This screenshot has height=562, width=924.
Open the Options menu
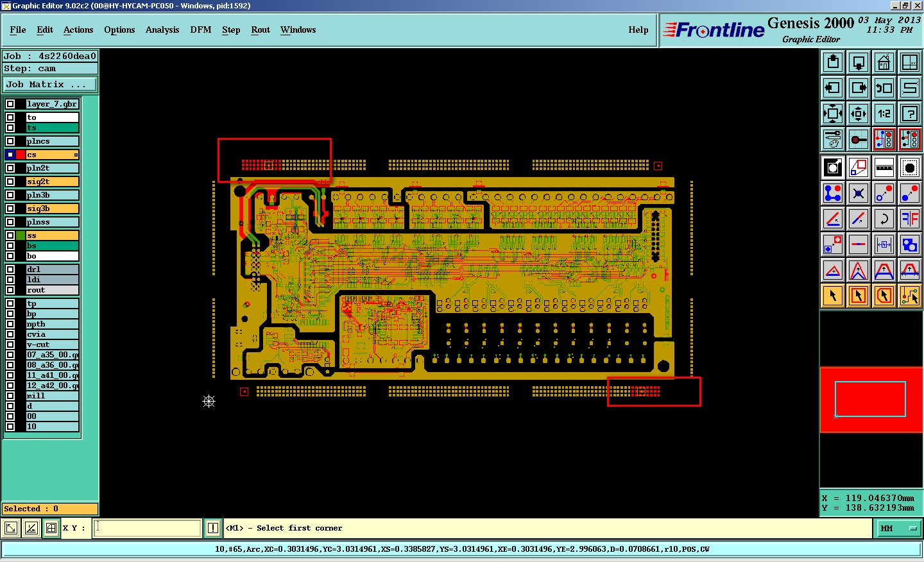tap(119, 30)
